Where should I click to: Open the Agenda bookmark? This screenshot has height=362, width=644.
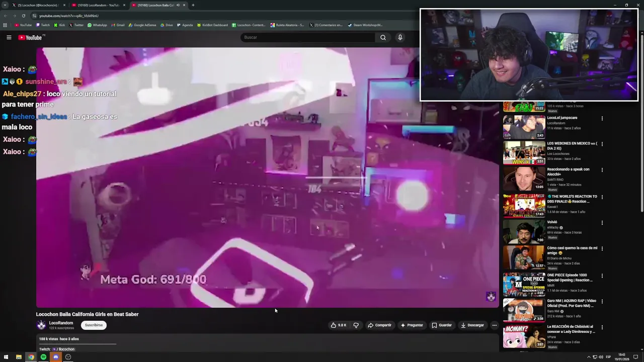pyautogui.click(x=185, y=25)
